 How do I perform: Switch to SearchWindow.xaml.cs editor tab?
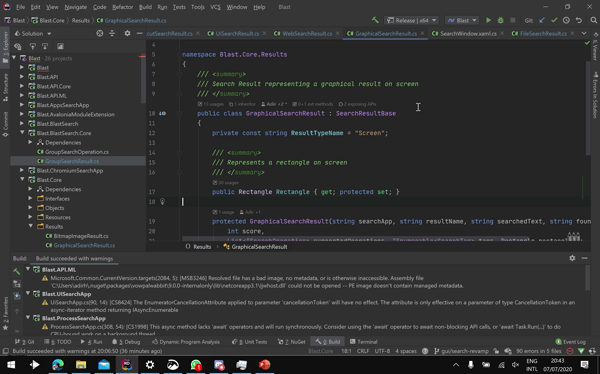click(x=468, y=34)
